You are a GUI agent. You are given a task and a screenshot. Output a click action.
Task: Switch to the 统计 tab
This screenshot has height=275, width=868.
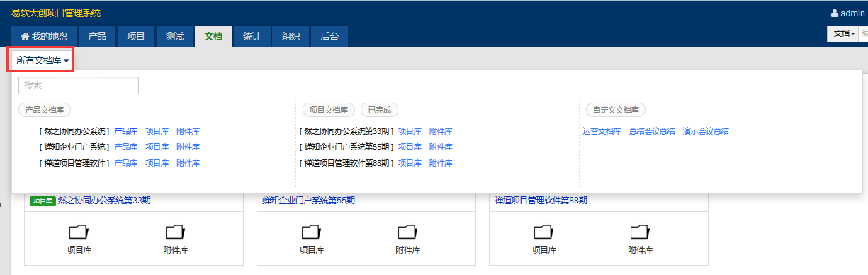[252, 36]
